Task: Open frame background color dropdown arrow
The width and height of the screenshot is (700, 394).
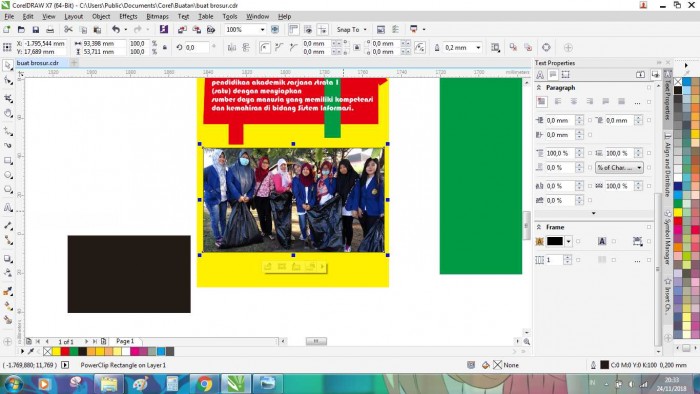Action: 568,241
